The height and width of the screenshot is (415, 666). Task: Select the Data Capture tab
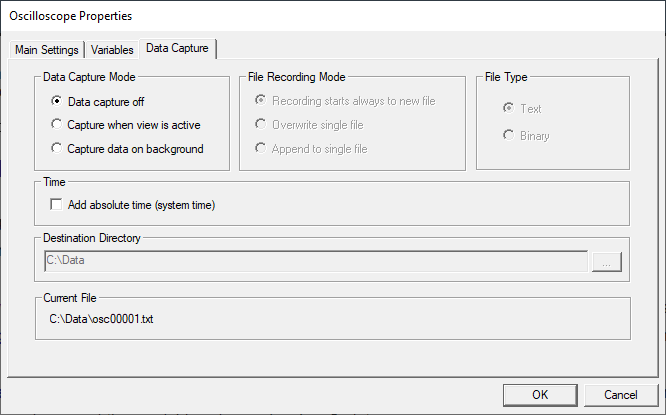[x=179, y=48]
